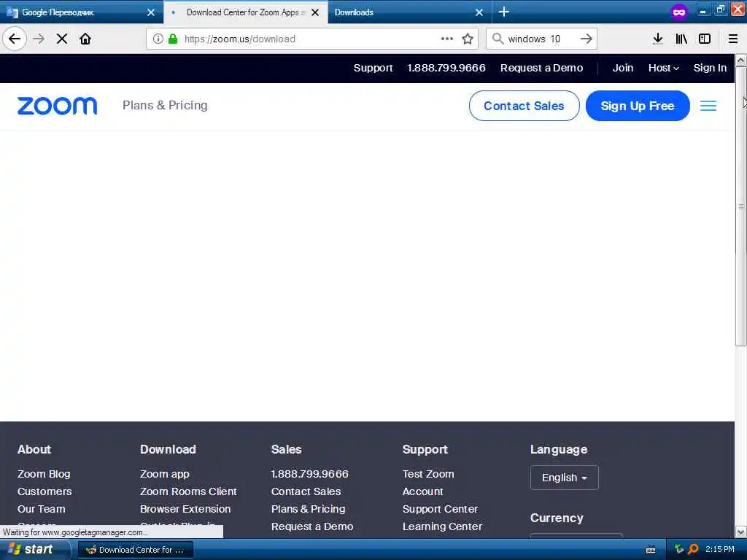This screenshot has width=747, height=560.
Task: Select the Download Center taskbar item
Action: pyautogui.click(x=135, y=550)
